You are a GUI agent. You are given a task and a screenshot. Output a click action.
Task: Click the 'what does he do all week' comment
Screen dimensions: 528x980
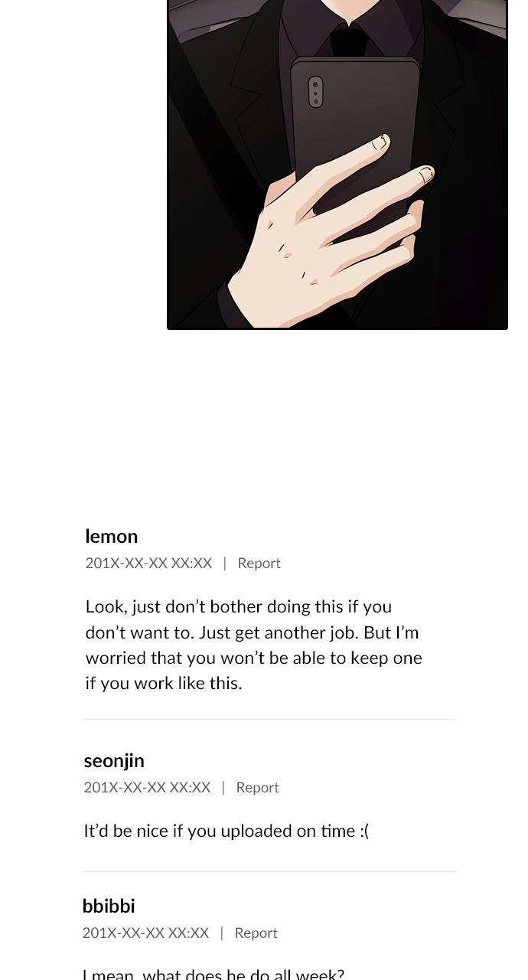pyautogui.click(x=213, y=973)
